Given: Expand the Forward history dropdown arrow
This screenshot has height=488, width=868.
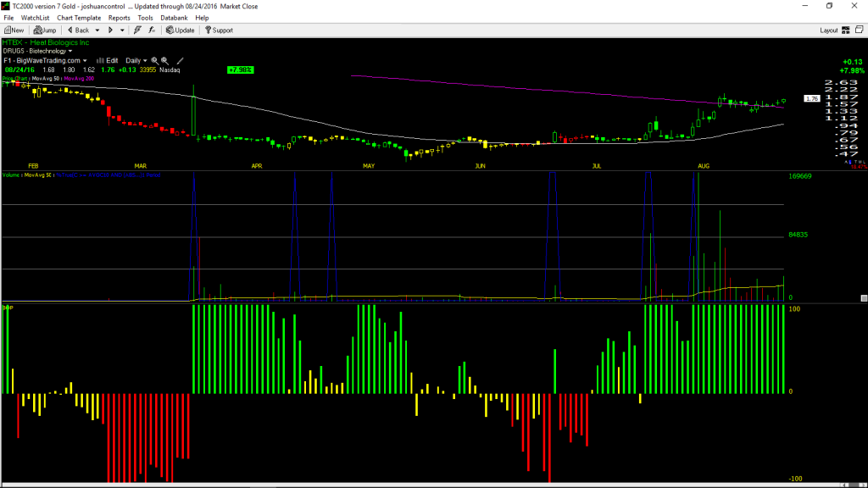Looking at the screenshot, I should click(x=122, y=30).
